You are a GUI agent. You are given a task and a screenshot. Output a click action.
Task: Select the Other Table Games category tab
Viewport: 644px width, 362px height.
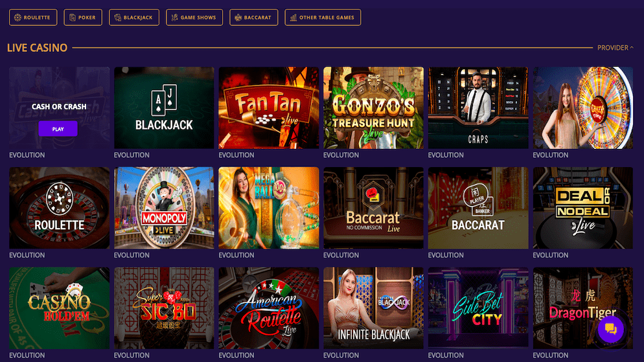pyautogui.click(x=323, y=17)
